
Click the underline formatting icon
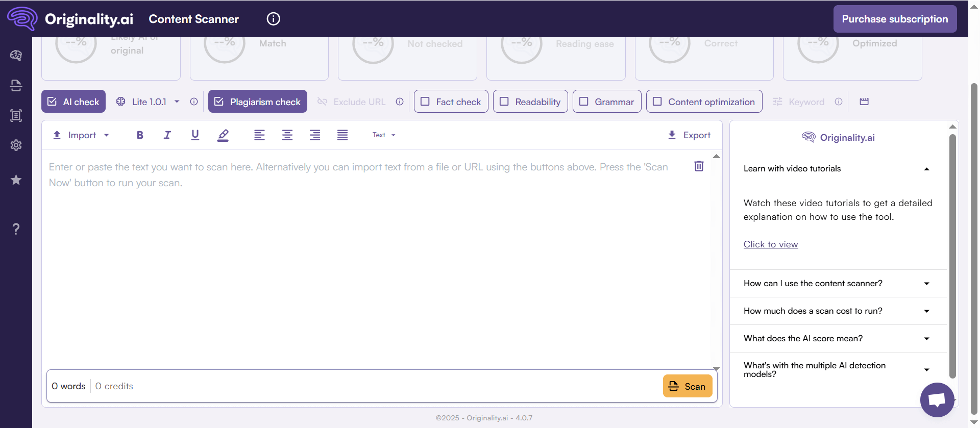[x=195, y=135]
